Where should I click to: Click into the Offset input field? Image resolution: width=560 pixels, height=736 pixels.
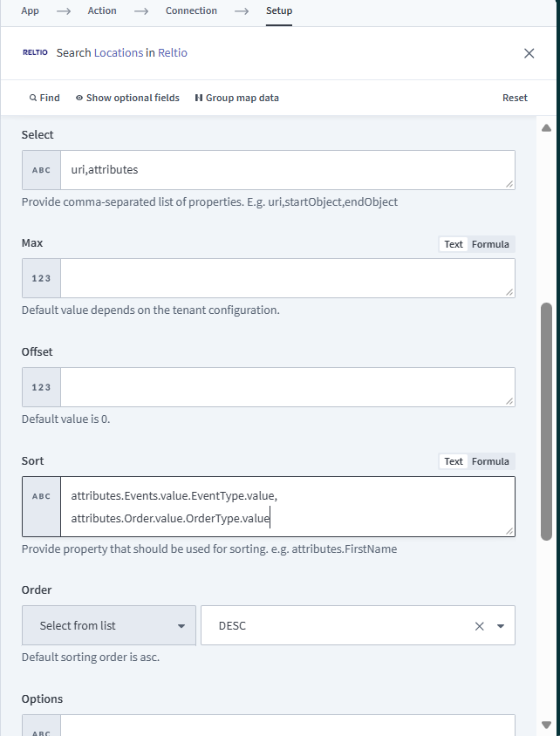tap(287, 387)
